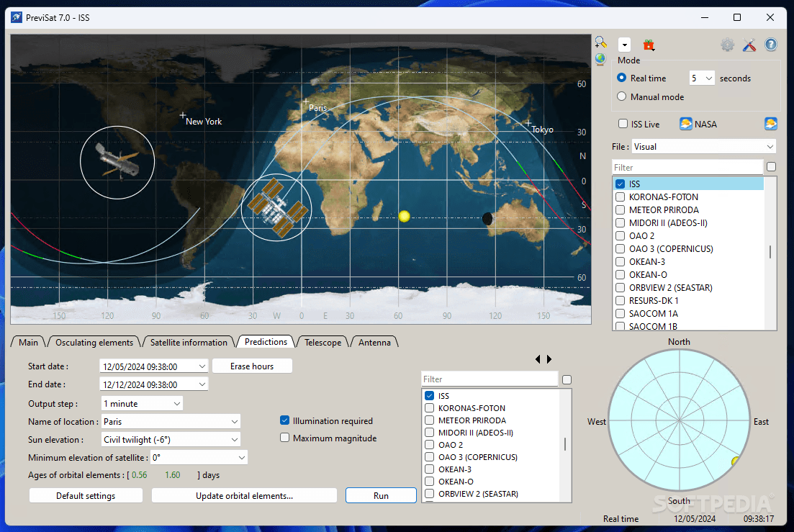
Task: Click the Paris location cross on the map
Action: 305,102
